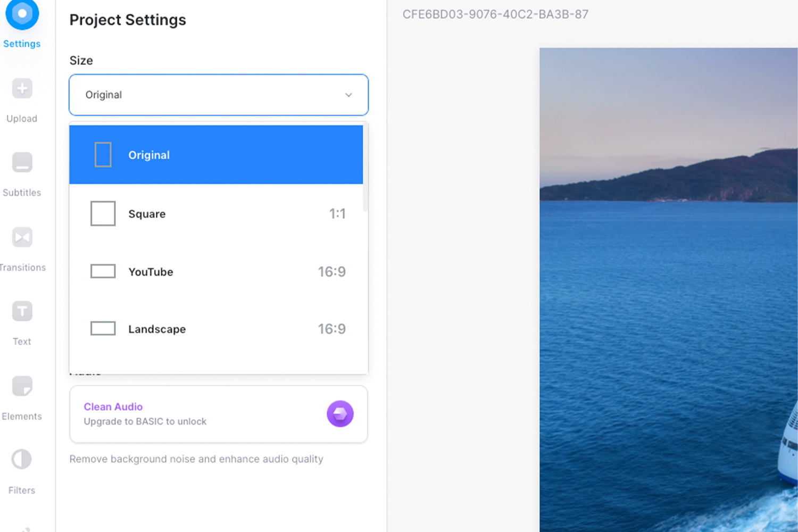Click the Clean Audio diamond upgrade icon

[340, 413]
